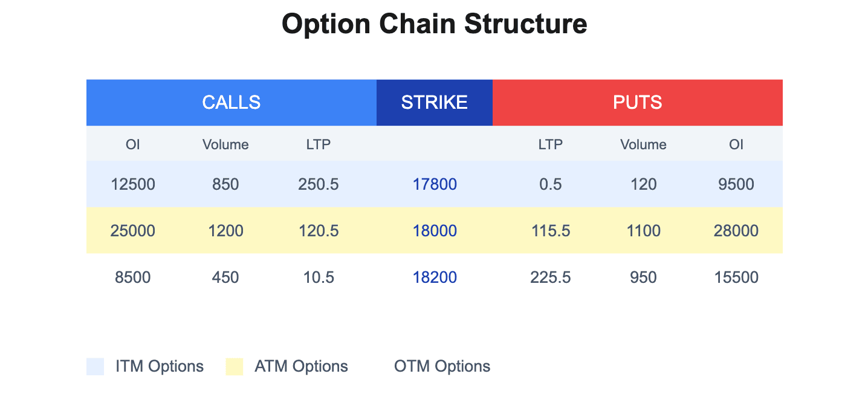Click ATM Options yellow swatch
Screen dimensions: 868x417
tap(234, 366)
